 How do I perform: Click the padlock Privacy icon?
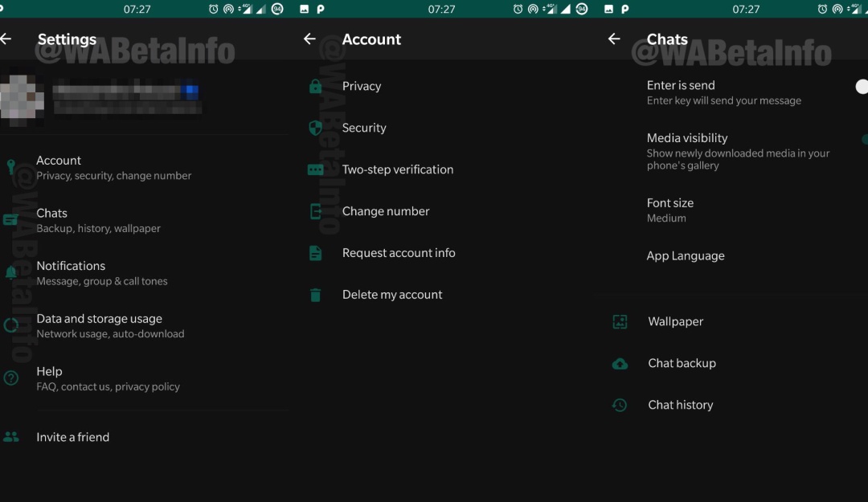[x=315, y=86]
